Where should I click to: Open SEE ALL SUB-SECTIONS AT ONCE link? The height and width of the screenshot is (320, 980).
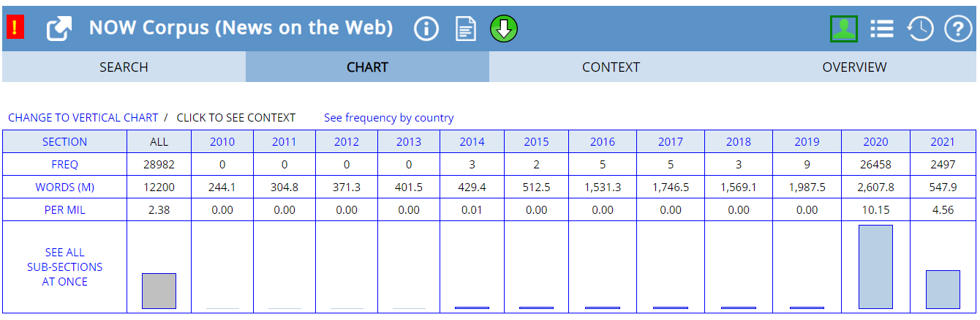click(x=64, y=267)
